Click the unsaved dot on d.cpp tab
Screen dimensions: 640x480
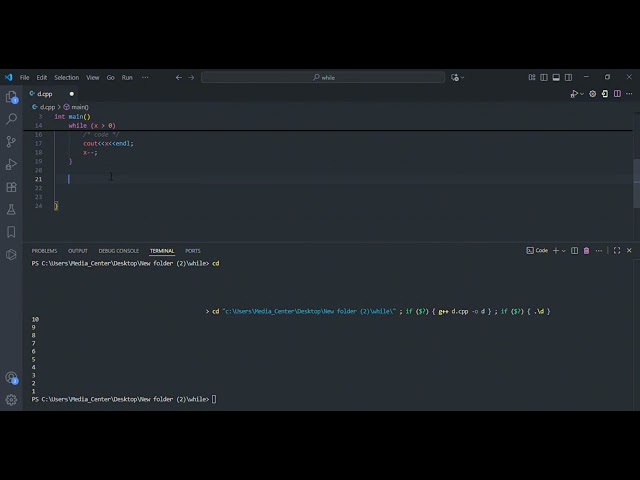[72, 94]
